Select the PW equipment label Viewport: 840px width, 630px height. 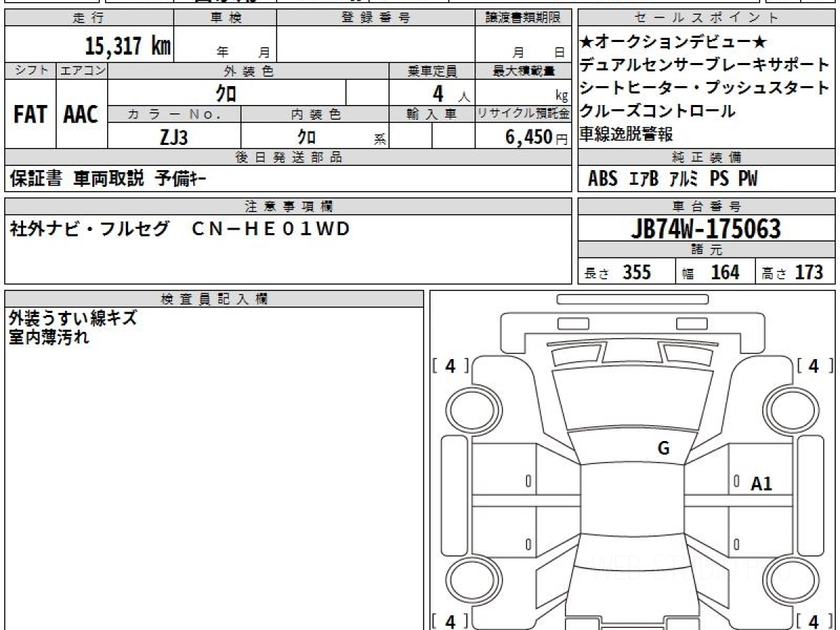pos(748,179)
